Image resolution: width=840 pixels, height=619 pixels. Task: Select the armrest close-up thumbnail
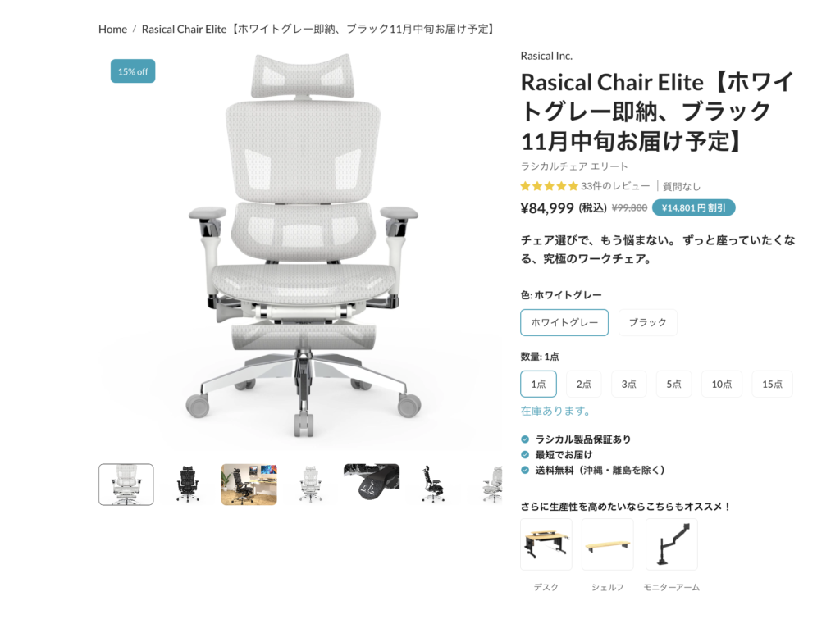pyautogui.click(x=372, y=482)
